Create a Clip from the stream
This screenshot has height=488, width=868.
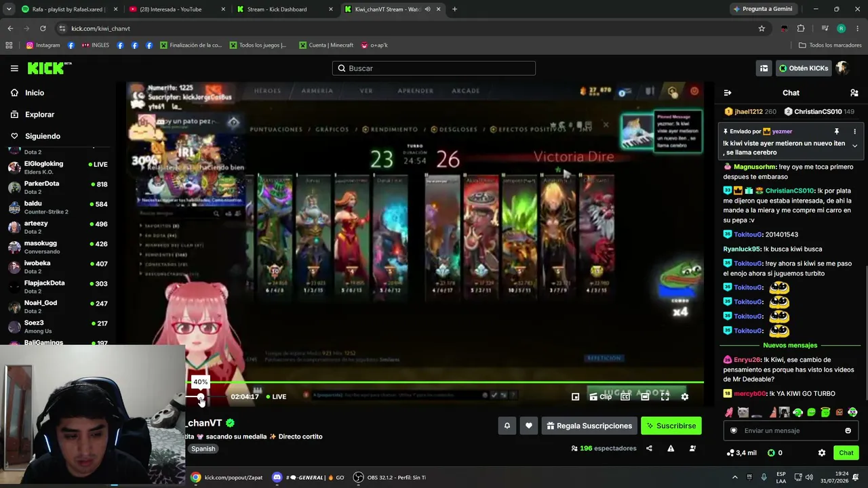[x=601, y=396]
